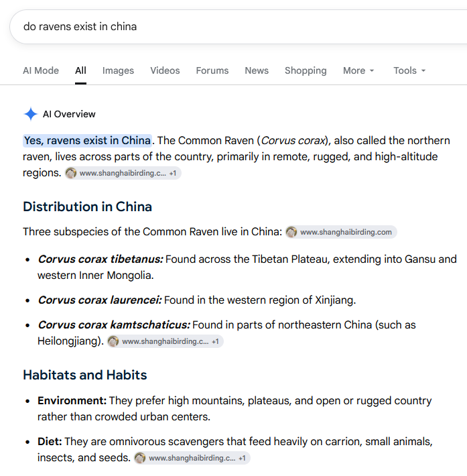Select the All results tab
Screen dimensions: 467x476
click(x=80, y=70)
